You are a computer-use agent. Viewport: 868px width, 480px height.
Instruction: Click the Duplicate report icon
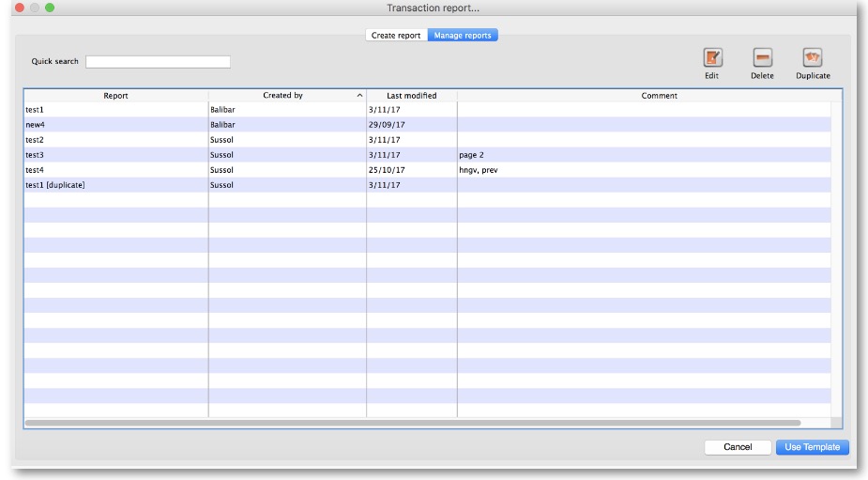[x=813, y=58]
